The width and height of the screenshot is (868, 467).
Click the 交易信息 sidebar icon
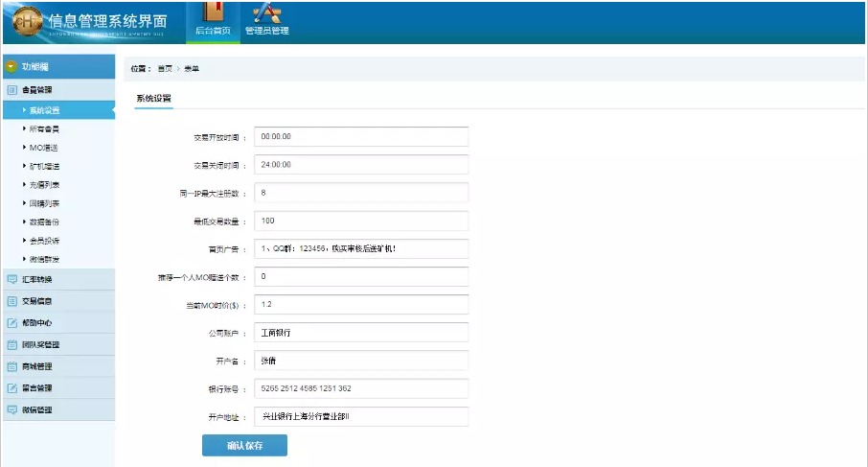click(x=12, y=301)
